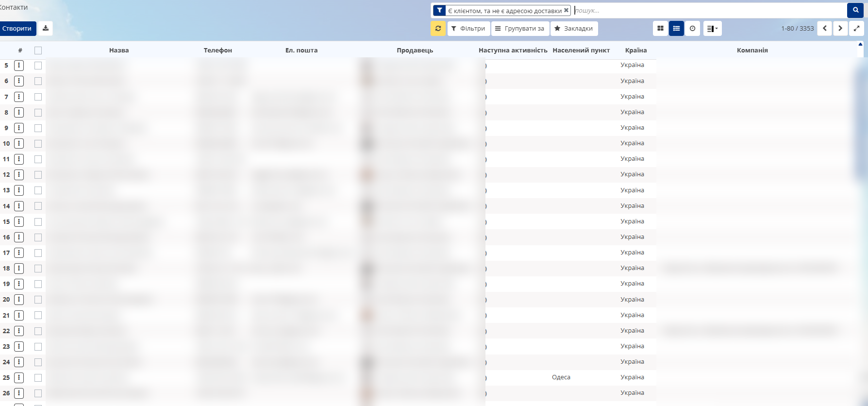
Task: Open row 7 three-dot actions menu
Action: click(x=19, y=97)
